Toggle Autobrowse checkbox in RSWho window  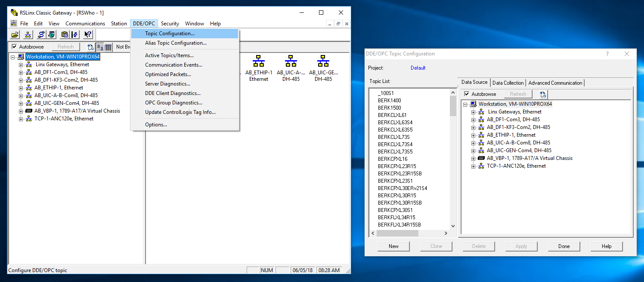[x=14, y=47]
